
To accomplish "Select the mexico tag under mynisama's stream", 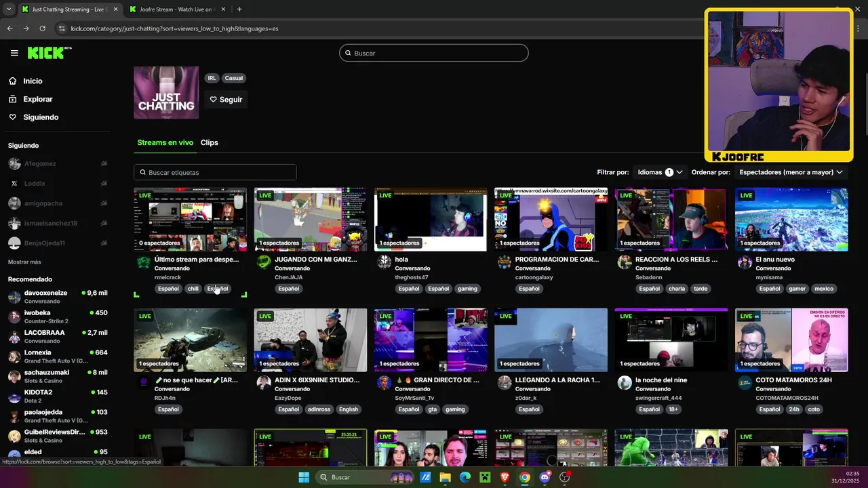I will pos(824,289).
